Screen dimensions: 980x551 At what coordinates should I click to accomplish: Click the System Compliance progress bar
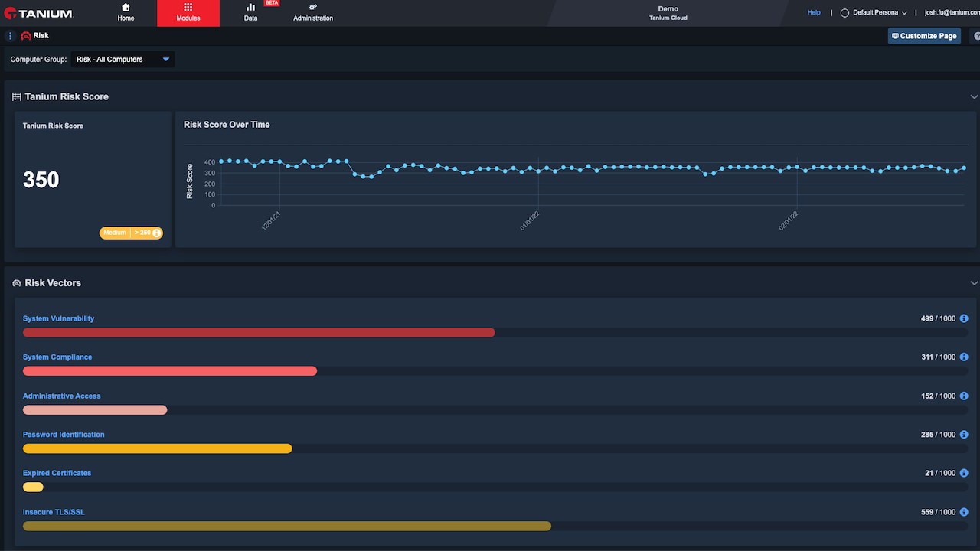(495, 371)
